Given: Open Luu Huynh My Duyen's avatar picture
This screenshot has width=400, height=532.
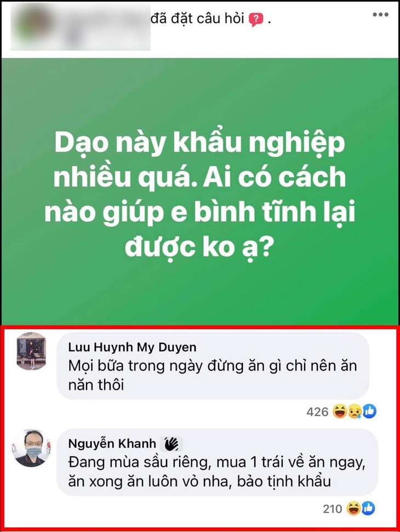Looking at the screenshot, I should coord(32,351).
